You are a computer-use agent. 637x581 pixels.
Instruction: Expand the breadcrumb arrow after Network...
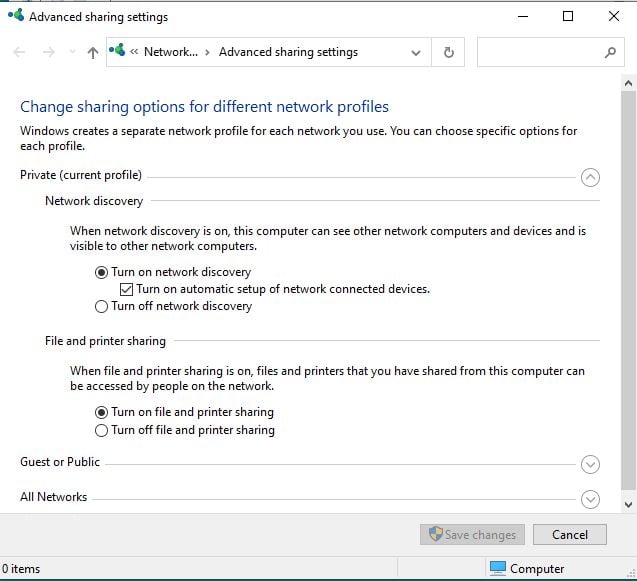coord(208,52)
